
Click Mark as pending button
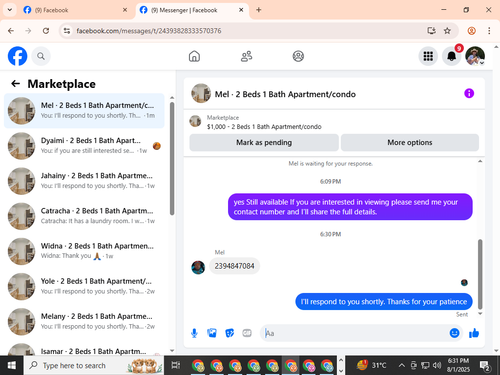coord(264,143)
